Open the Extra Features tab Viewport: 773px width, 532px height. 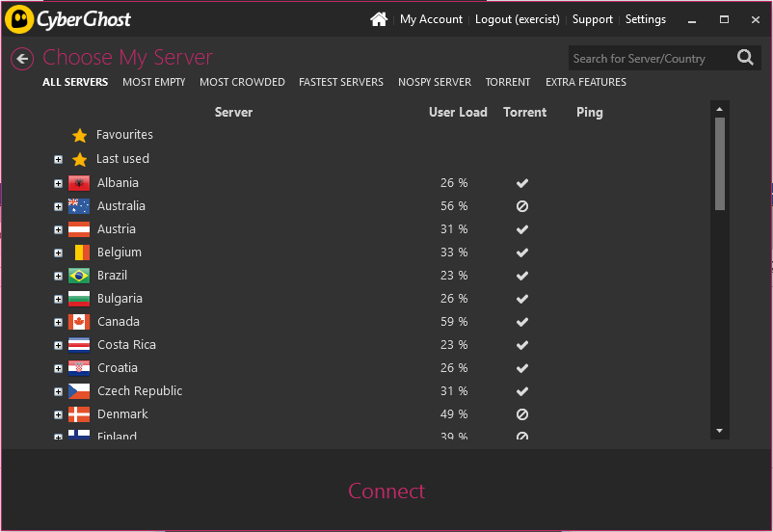586,82
